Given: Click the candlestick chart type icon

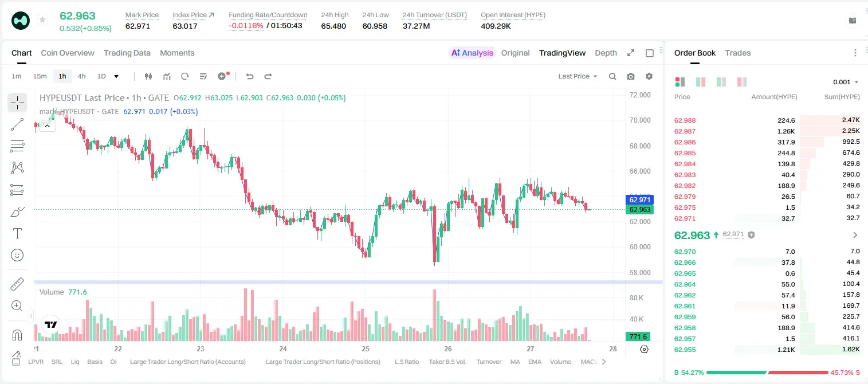Looking at the screenshot, I should coord(148,76).
